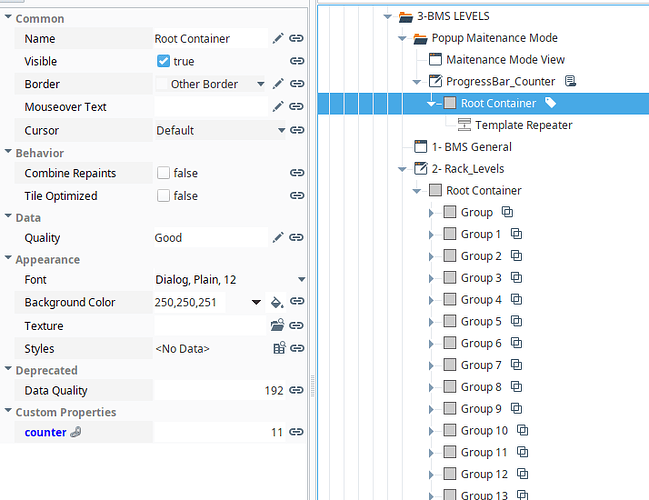Click the binding link icon for Data Quality

tap(296, 390)
